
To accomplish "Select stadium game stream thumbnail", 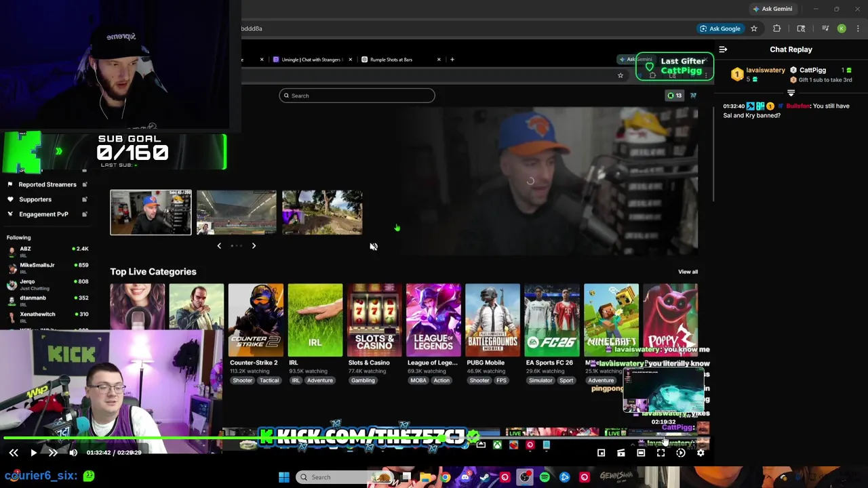I will click(237, 212).
